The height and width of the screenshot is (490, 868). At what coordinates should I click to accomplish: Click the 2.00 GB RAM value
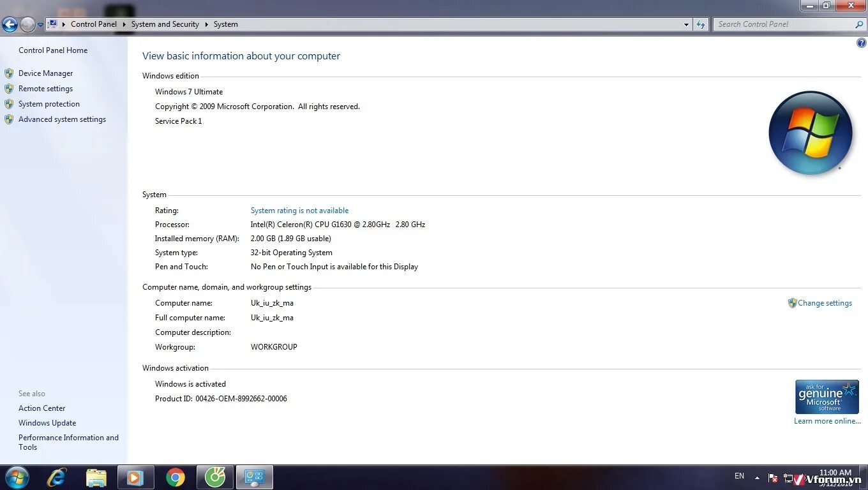tap(290, 239)
